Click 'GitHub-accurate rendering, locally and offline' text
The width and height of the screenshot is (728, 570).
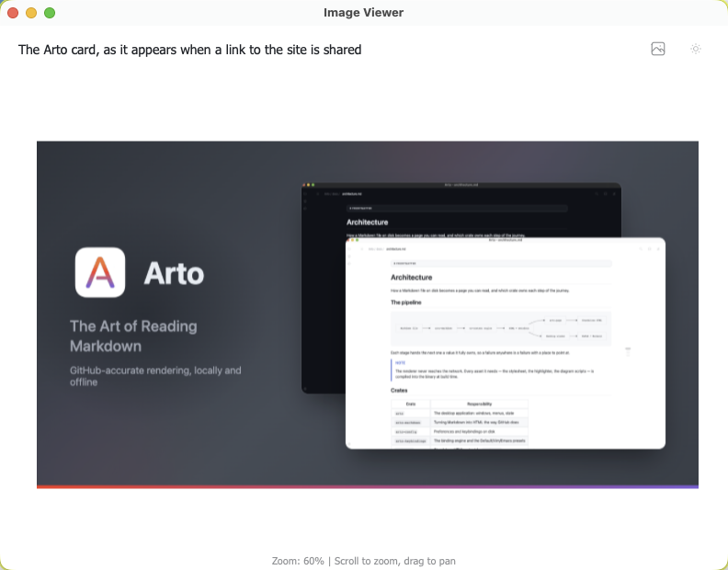pyautogui.click(x=155, y=376)
